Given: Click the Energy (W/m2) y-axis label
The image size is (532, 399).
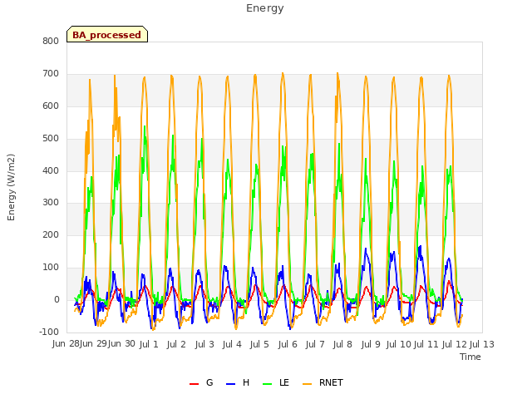Looking at the screenshot, I should [11, 187].
